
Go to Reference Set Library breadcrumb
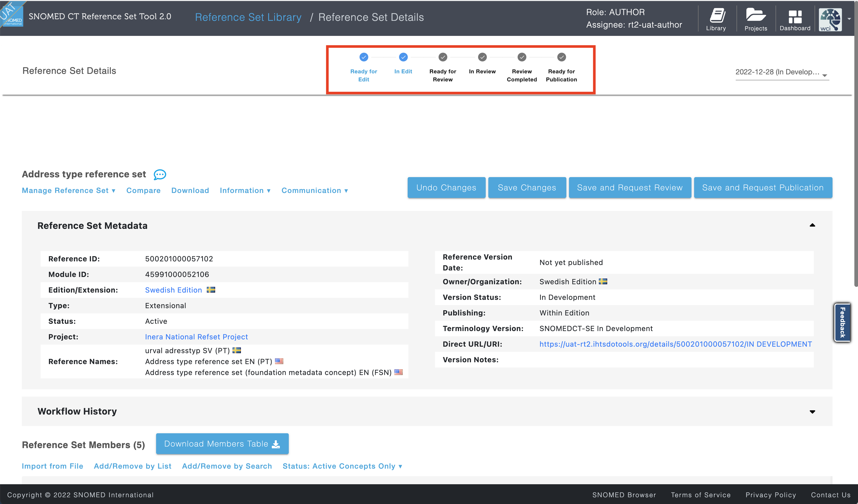248,17
